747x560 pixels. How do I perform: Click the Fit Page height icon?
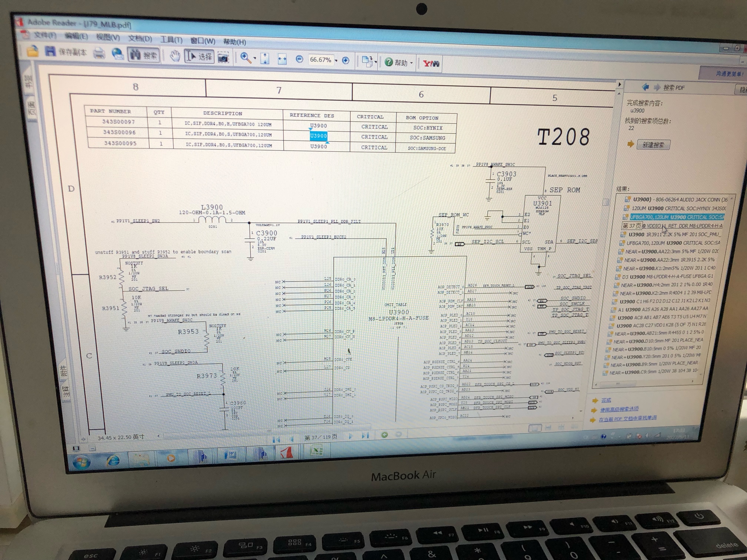coord(265,59)
